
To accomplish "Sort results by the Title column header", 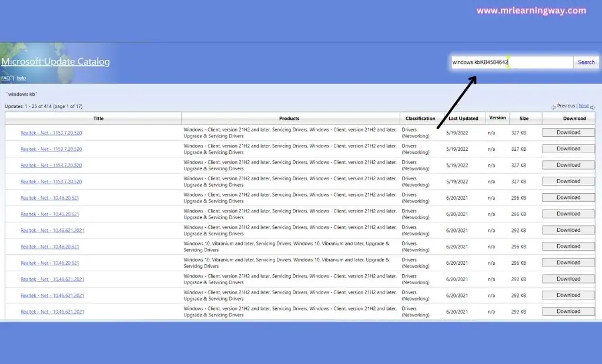I will (98, 118).
